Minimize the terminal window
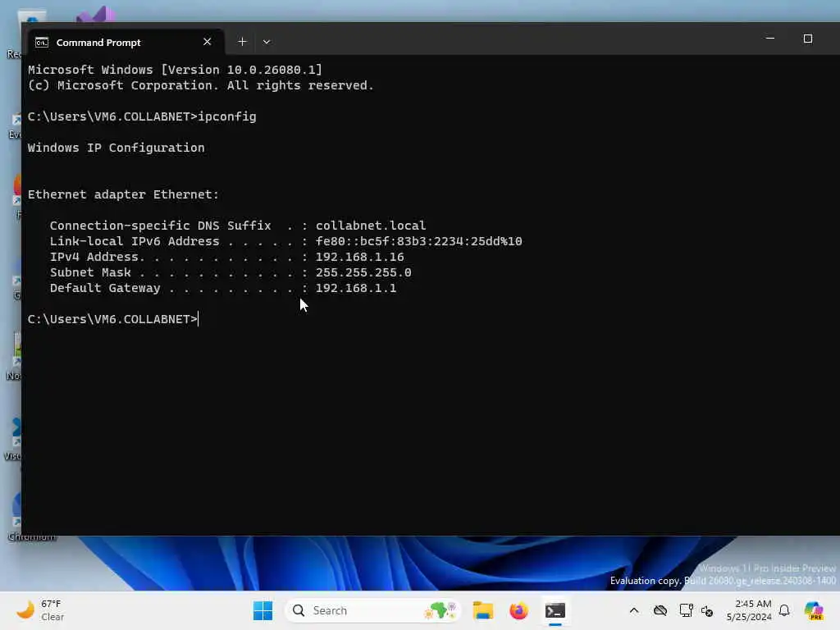The width and height of the screenshot is (840, 630). [x=770, y=39]
